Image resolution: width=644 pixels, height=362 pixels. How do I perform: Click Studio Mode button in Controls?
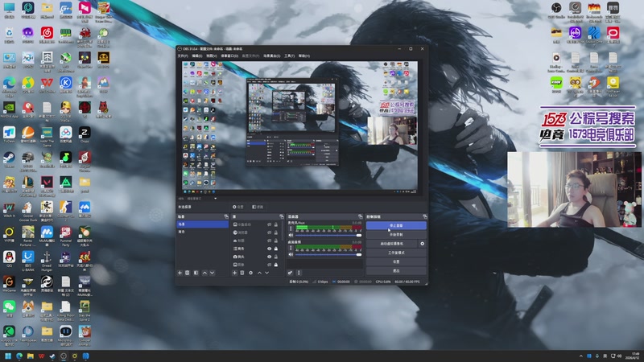(x=396, y=253)
